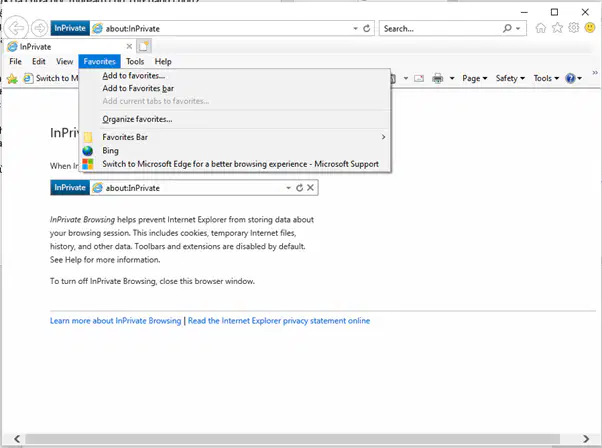Open the Tools command bar dropdown
This screenshot has width=602, height=448.
[546, 78]
